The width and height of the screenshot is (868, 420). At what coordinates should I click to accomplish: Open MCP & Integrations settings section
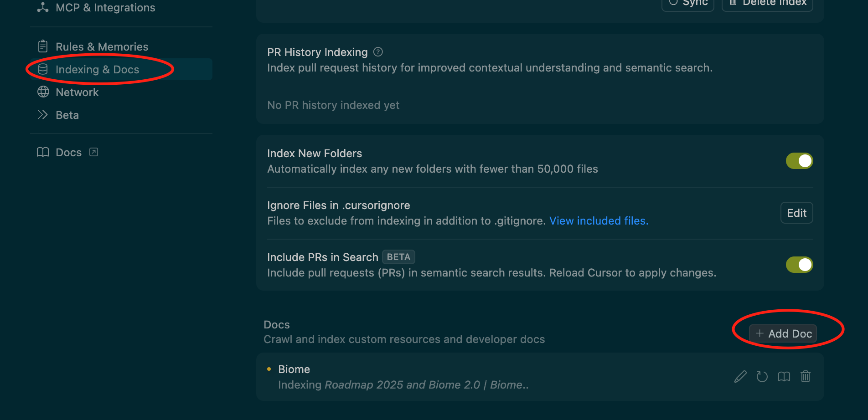105,8
